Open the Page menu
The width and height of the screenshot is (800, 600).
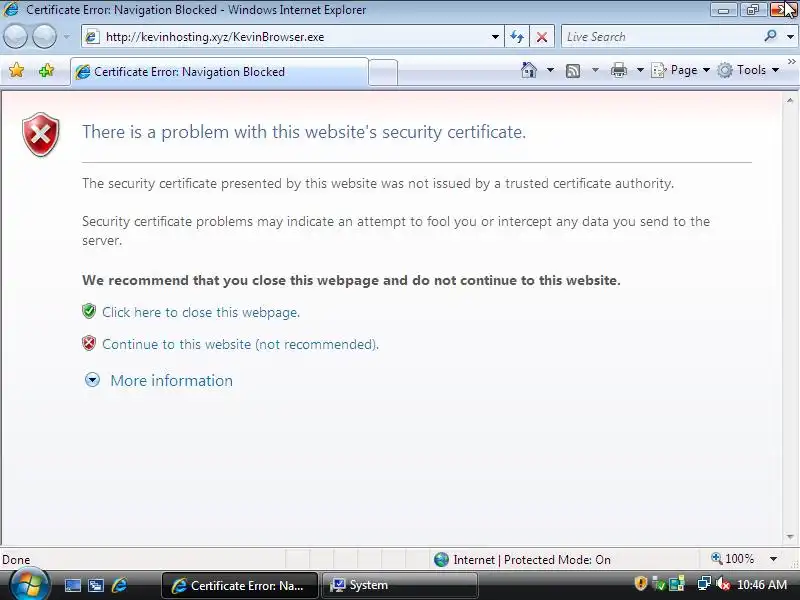click(x=681, y=70)
